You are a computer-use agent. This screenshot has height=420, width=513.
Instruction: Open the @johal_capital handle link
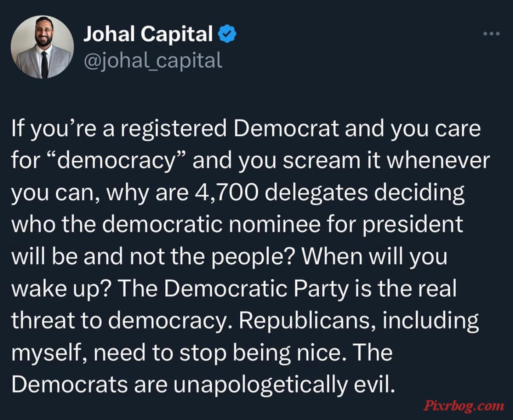click(153, 61)
